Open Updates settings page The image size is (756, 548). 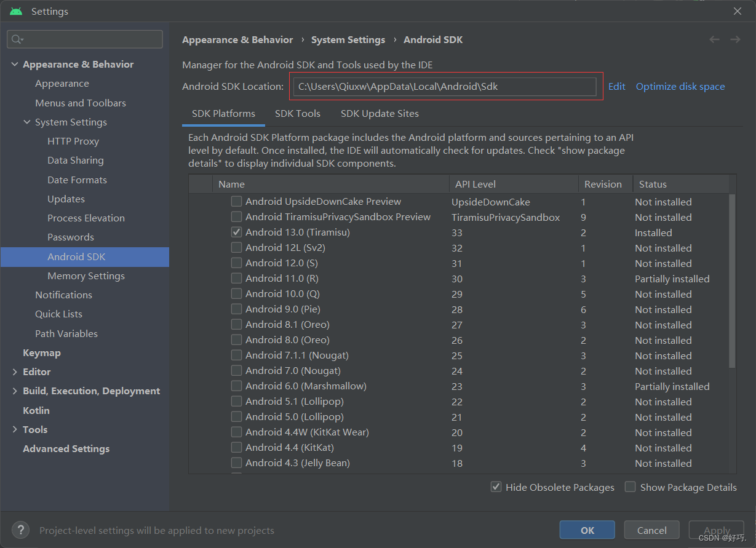[66, 199]
